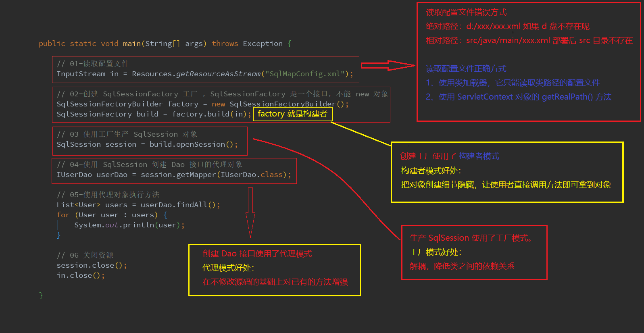
Task: Click the getResourceAsStream method call
Action: (218, 74)
